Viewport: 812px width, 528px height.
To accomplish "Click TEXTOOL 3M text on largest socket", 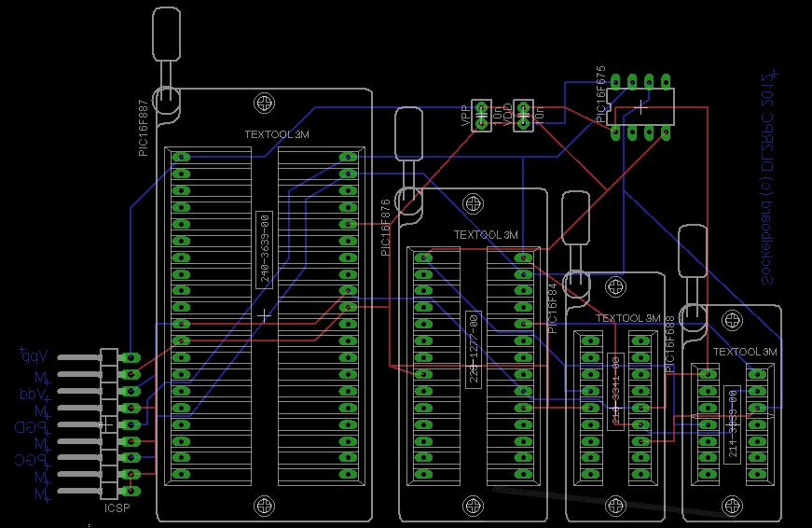I will click(x=277, y=134).
